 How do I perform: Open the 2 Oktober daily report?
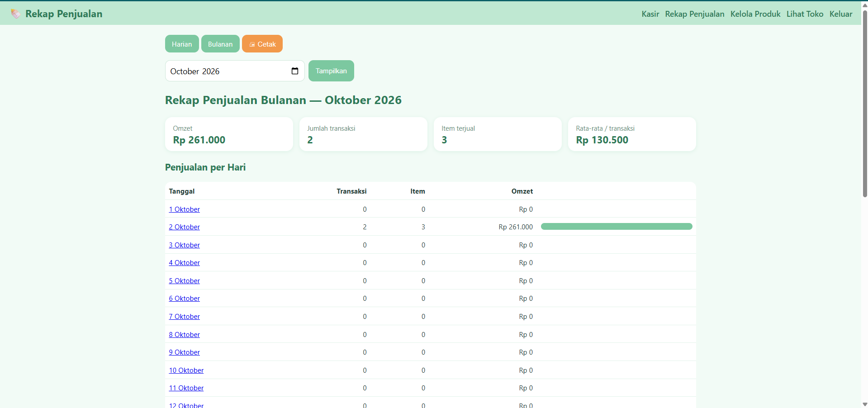coord(184,227)
